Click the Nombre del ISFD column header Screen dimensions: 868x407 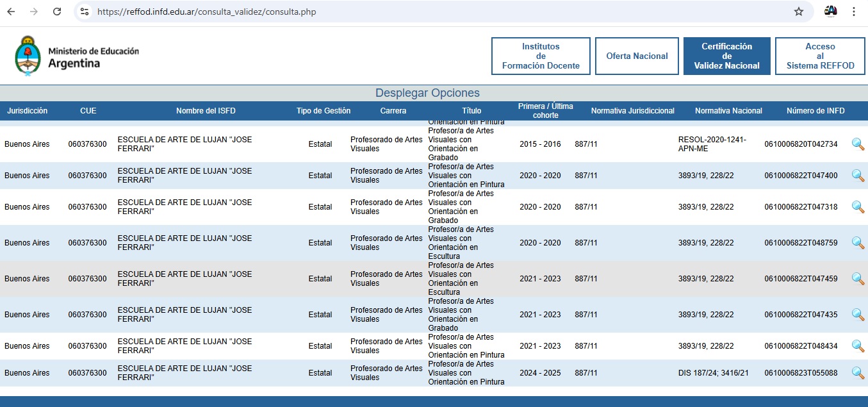[x=206, y=111]
